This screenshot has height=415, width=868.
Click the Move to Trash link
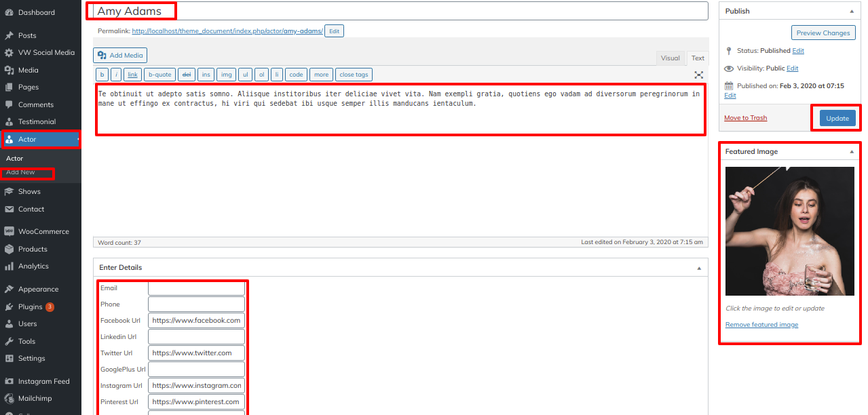745,118
